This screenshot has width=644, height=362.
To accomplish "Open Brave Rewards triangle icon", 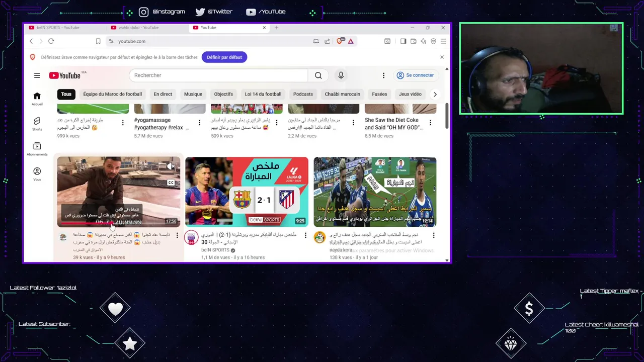I will coord(351,41).
